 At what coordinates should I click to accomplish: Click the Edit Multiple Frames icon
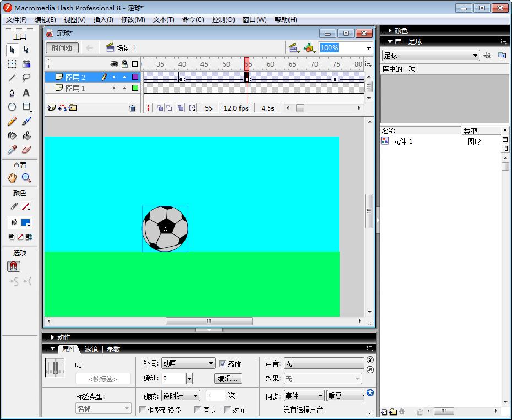click(x=181, y=108)
